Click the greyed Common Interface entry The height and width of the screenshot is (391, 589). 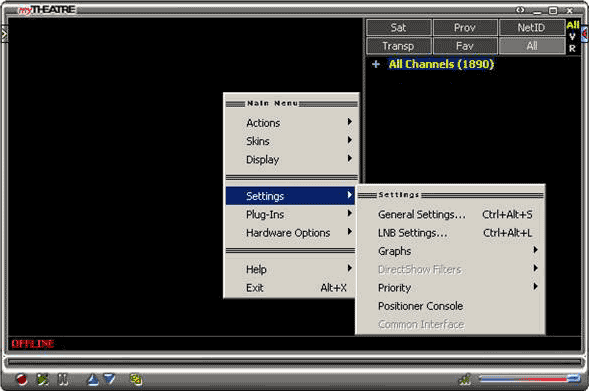[450, 324]
